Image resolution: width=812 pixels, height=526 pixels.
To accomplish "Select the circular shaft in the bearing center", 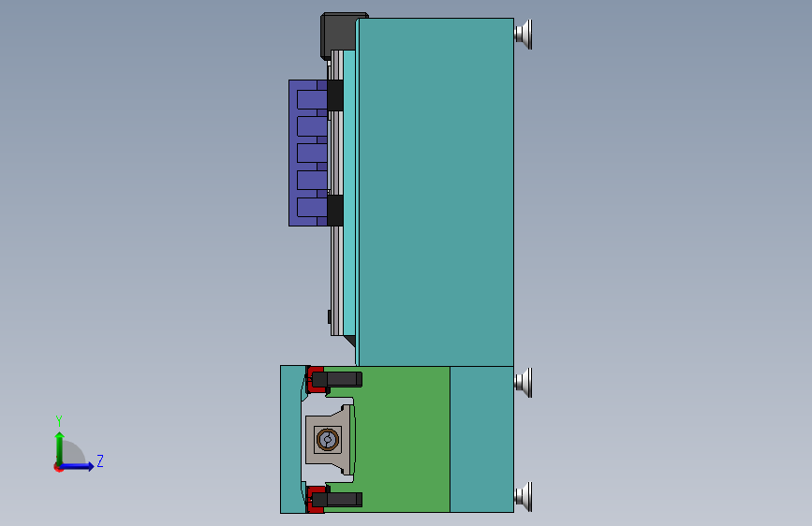I will (x=327, y=440).
